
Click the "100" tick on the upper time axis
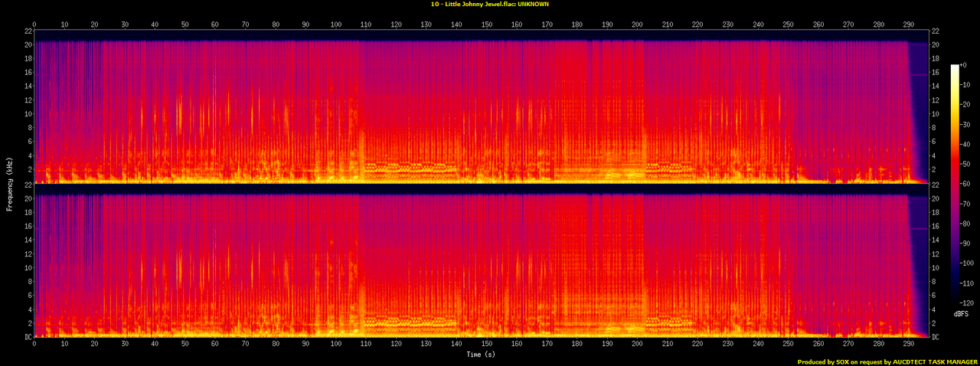pos(336,25)
